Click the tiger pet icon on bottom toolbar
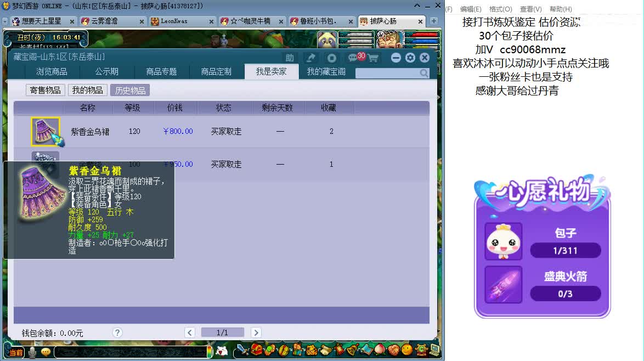 [310, 350]
